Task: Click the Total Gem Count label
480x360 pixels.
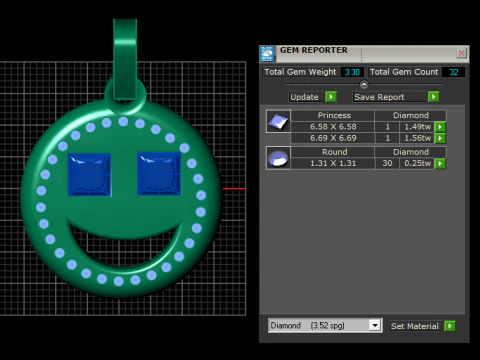Action: (404, 72)
